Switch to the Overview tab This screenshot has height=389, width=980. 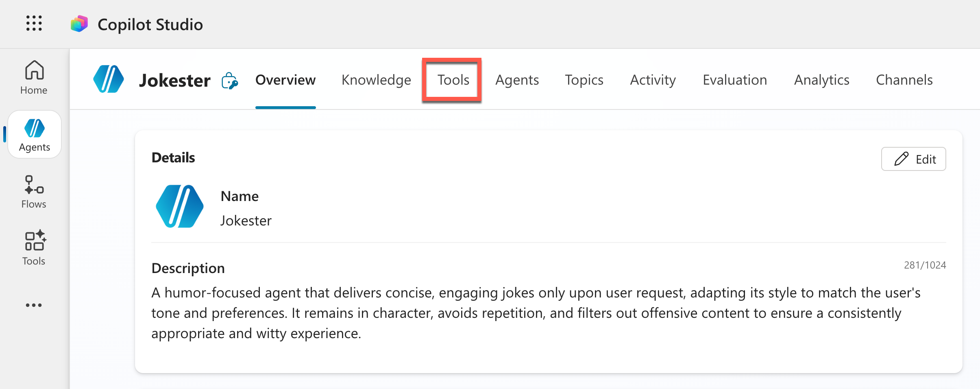pyautogui.click(x=285, y=80)
